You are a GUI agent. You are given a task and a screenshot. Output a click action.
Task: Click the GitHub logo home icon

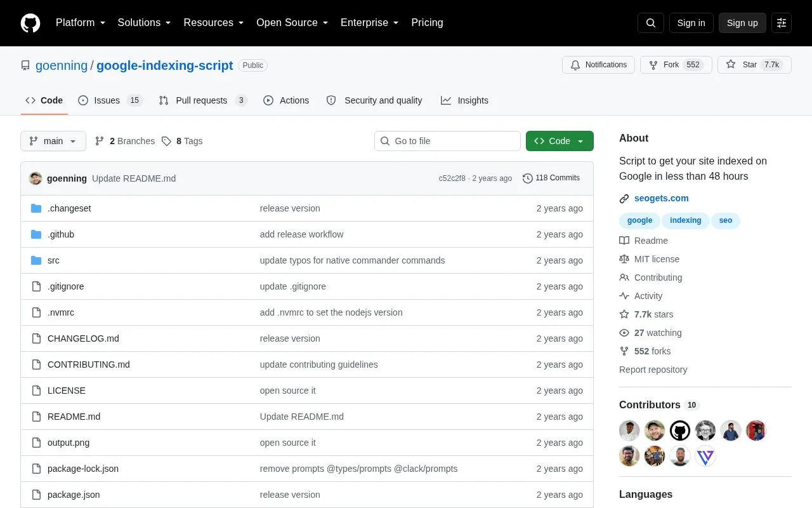coord(30,23)
